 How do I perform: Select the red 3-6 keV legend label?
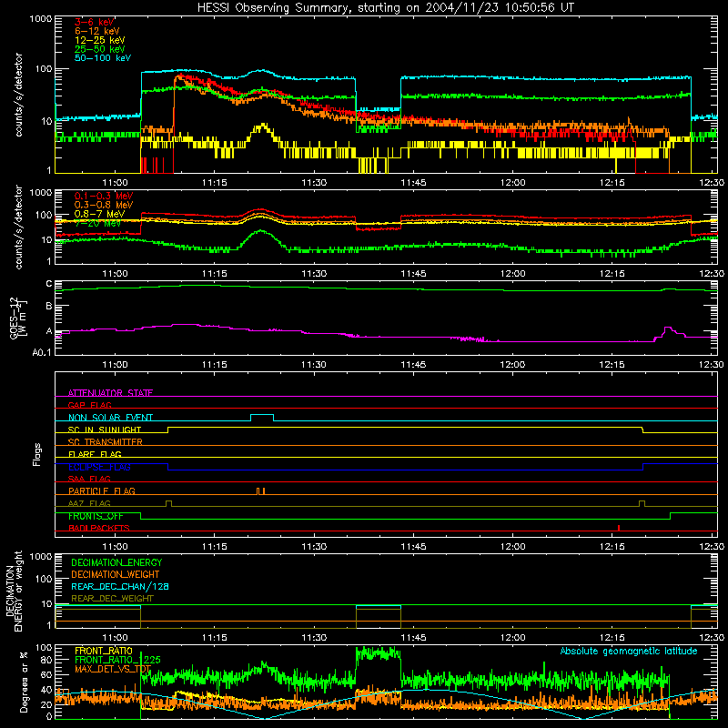point(95,22)
